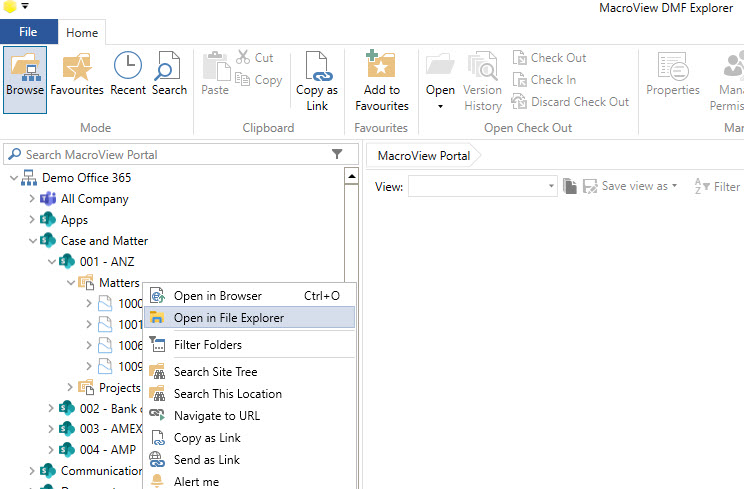Click the Copy button in Clipboard
Screen dimensions: 744x489
[x=259, y=80]
